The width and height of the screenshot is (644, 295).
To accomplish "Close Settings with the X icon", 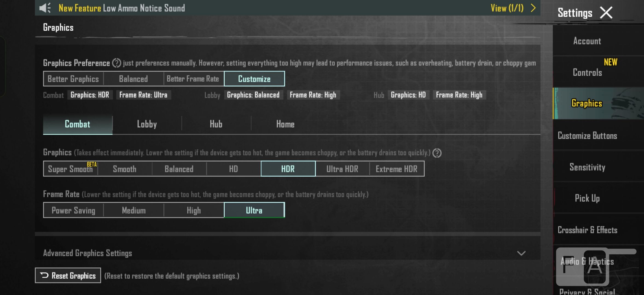I will tap(606, 13).
